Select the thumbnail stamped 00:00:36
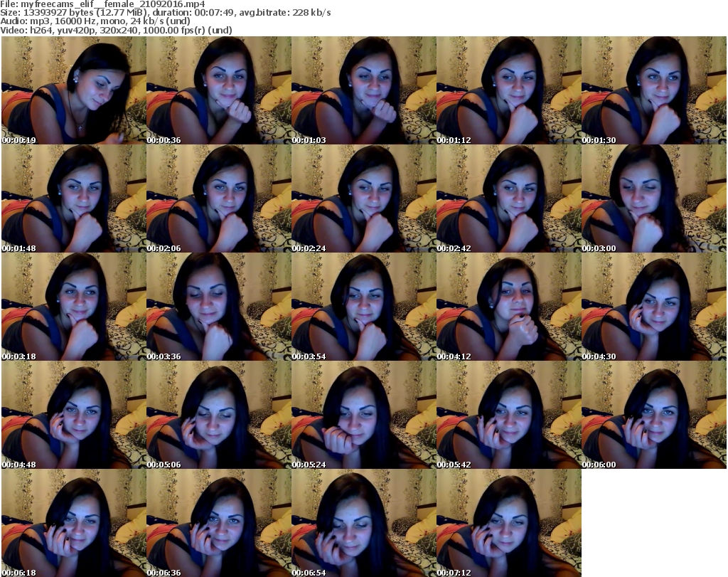The height and width of the screenshot is (577, 728). tap(219, 90)
